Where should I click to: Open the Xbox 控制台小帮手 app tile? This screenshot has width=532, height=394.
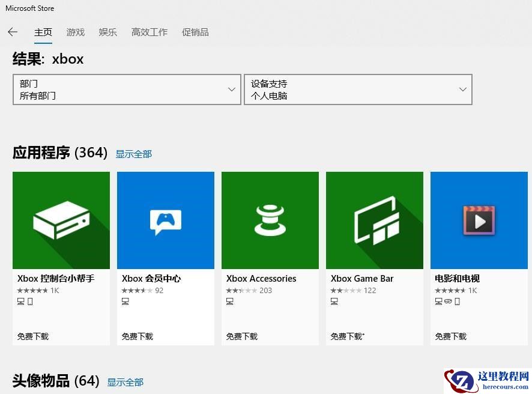point(61,220)
